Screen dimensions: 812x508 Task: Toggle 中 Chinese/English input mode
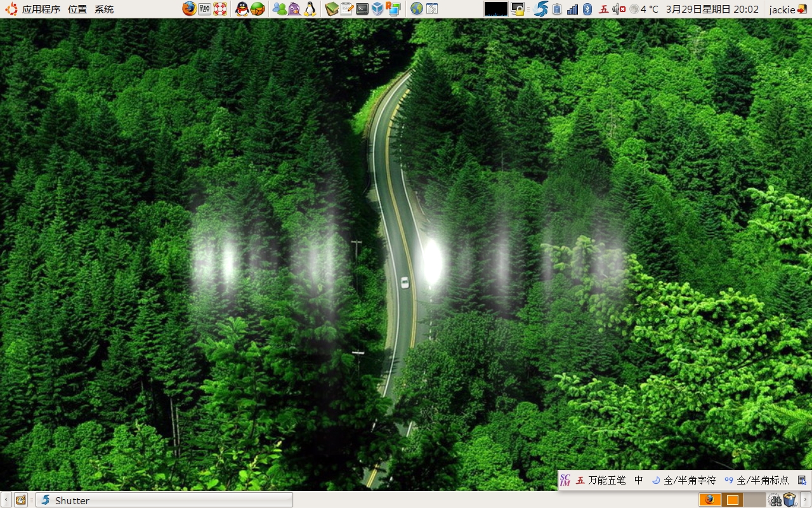click(x=639, y=480)
